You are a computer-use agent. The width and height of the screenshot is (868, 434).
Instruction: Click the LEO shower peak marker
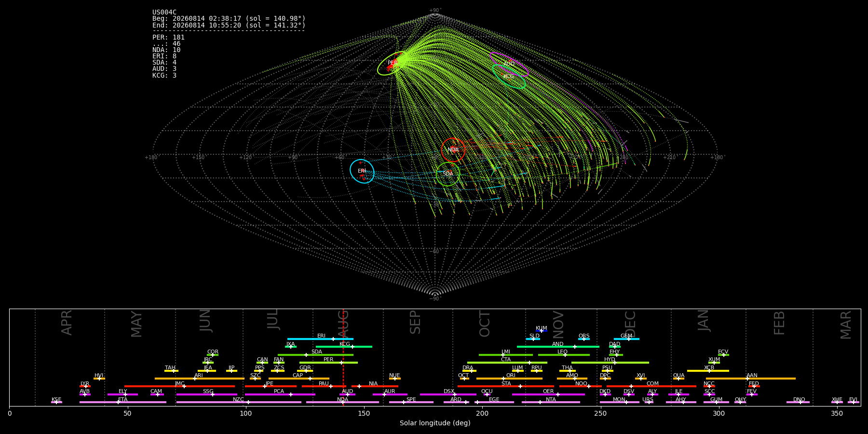click(565, 355)
